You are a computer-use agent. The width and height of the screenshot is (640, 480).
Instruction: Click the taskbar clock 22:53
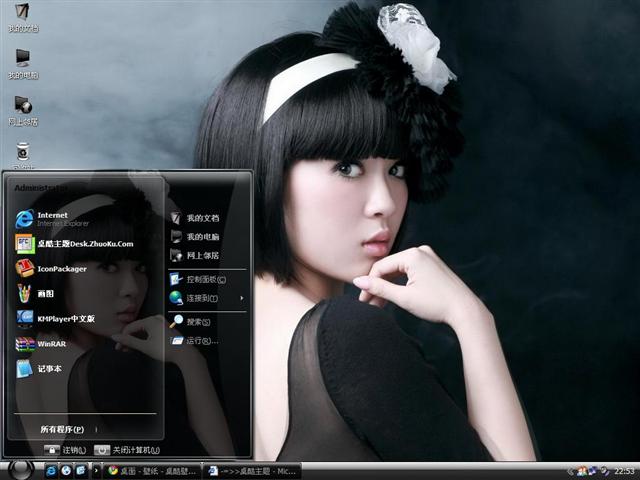point(624,472)
